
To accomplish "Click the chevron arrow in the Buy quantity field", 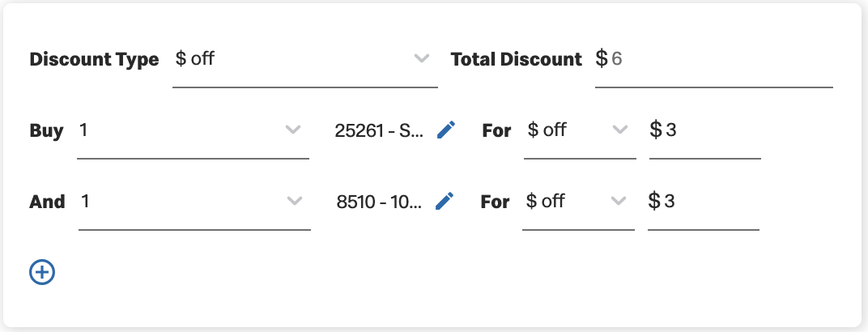I will (293, 130).
